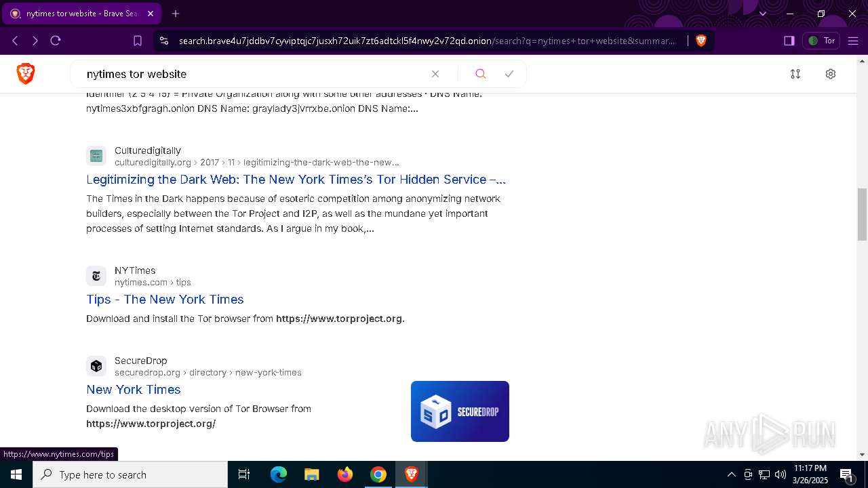
Task: Click culturedigitally.org breadcrumb URL
Action: coord(256,163)
